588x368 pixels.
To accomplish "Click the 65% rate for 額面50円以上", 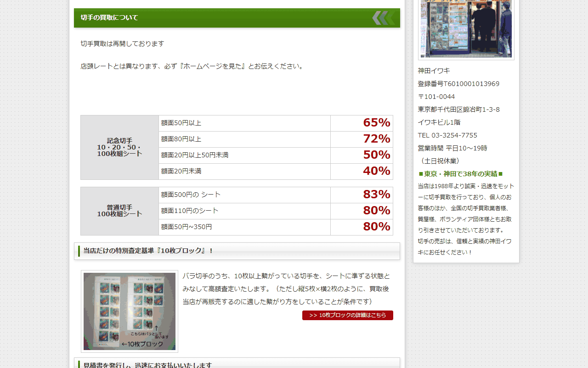I will tap(377, 123).
